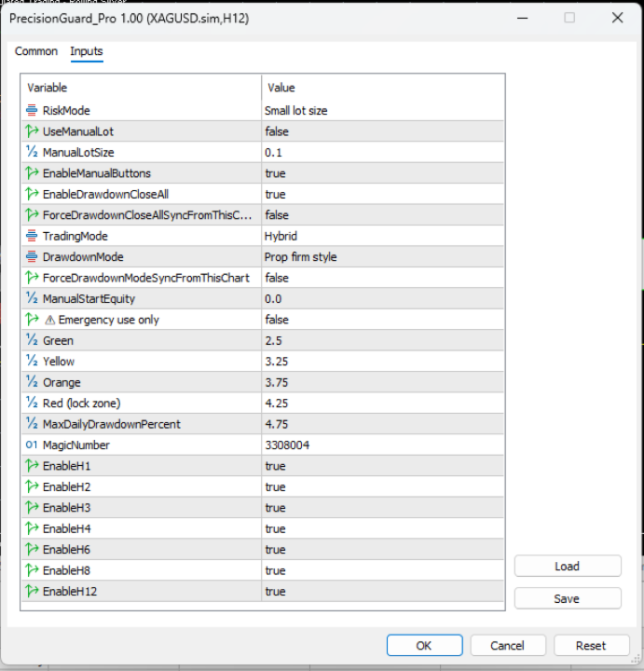Toggle the EnableManualButtons true value

tap(276, 173)
